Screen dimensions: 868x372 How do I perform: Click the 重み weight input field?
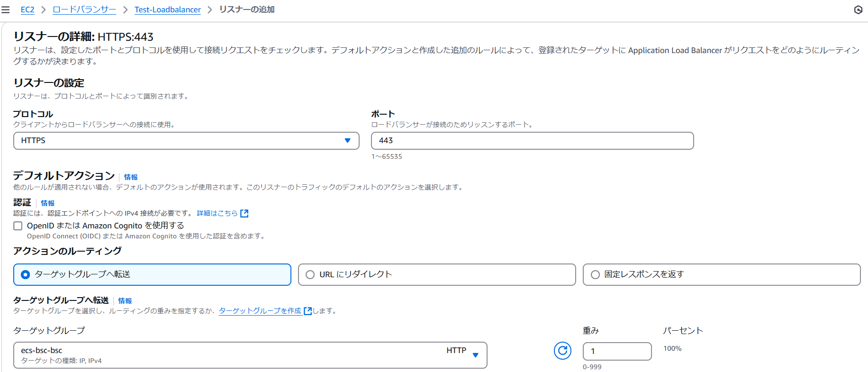pos(617,351)
